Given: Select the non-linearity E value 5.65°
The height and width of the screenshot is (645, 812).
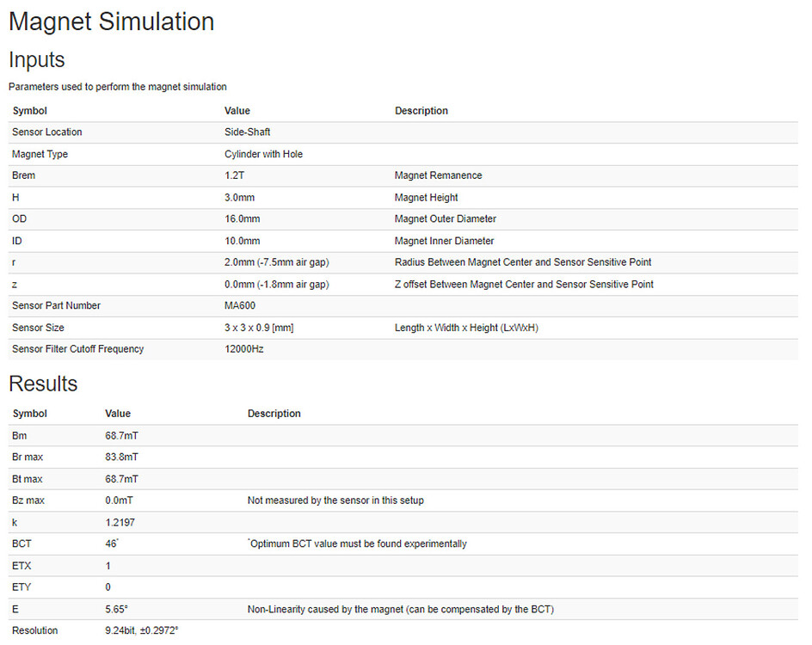Looking at the screenshot, I should click(x=117, y=610).
